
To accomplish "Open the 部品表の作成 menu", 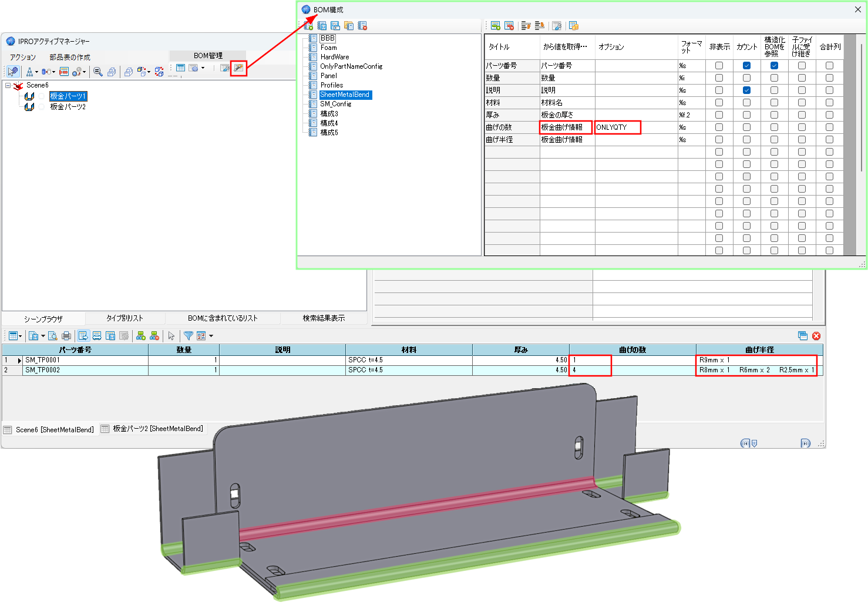I will [70, 58].
